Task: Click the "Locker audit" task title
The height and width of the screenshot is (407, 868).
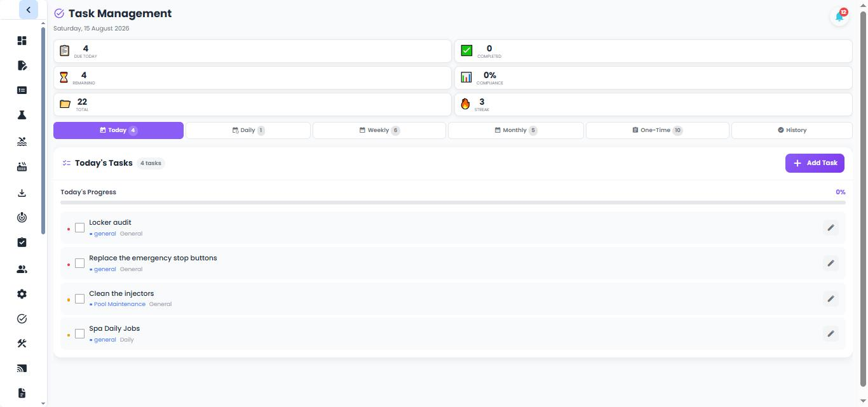Action: pos(110,222)
